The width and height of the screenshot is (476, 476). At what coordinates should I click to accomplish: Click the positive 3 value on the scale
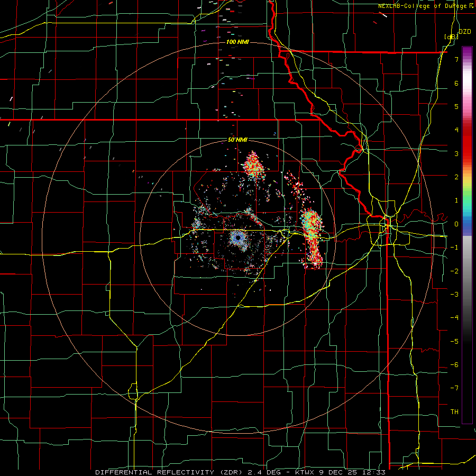(x=456, y=153)
